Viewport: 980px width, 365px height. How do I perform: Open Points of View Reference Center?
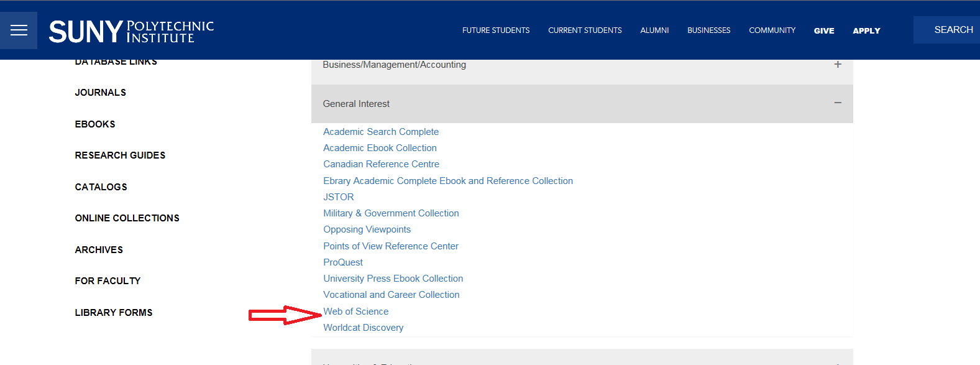[391, 246]
